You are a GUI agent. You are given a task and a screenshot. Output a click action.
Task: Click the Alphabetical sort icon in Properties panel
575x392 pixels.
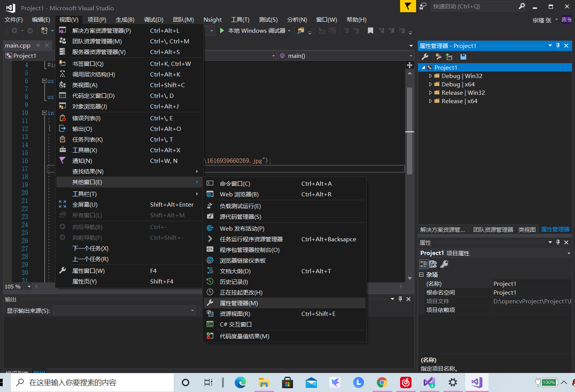433,264
